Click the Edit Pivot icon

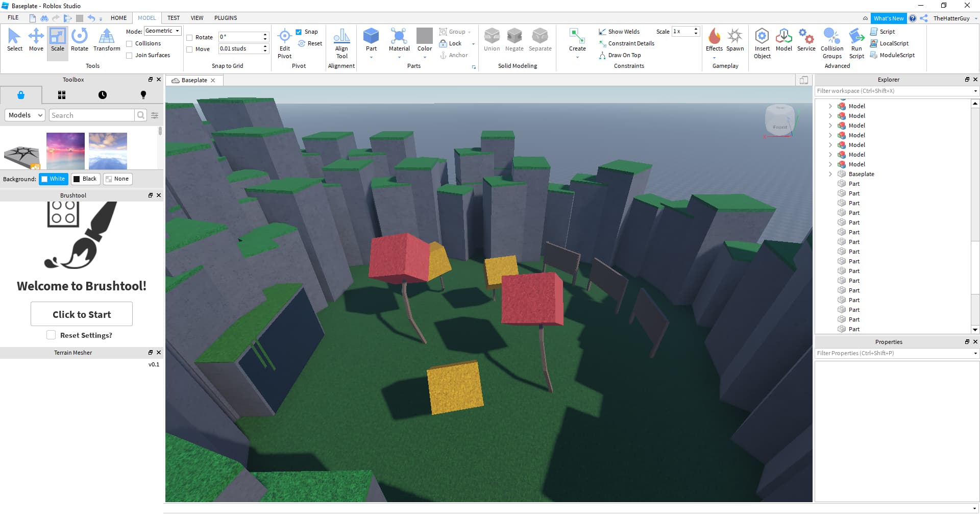coord(285,43)
